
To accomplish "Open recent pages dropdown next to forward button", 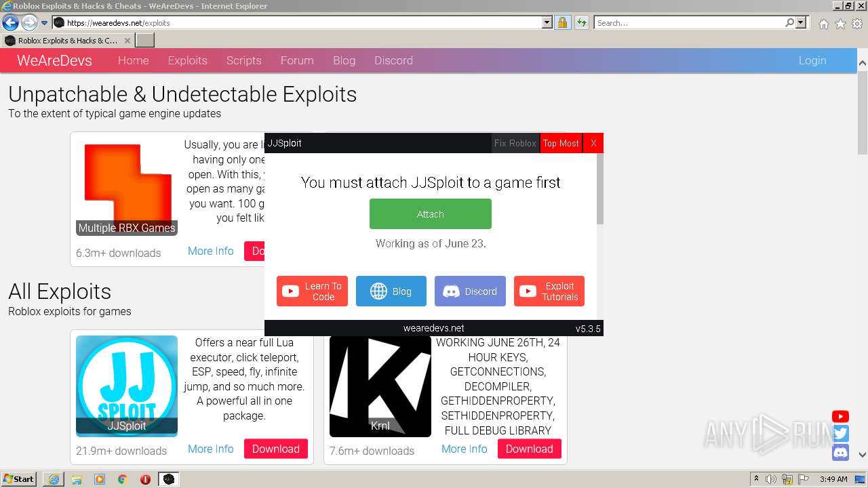I will coord(45,23).
